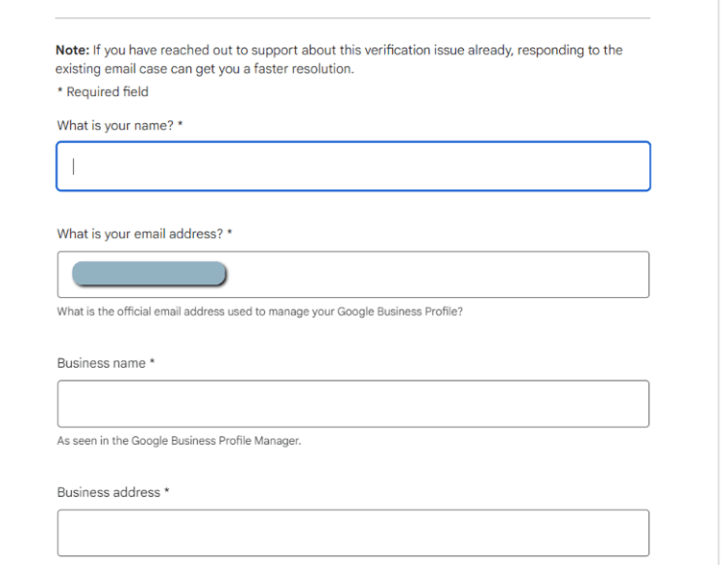Click the bold "Note:" text

[73, 50]
